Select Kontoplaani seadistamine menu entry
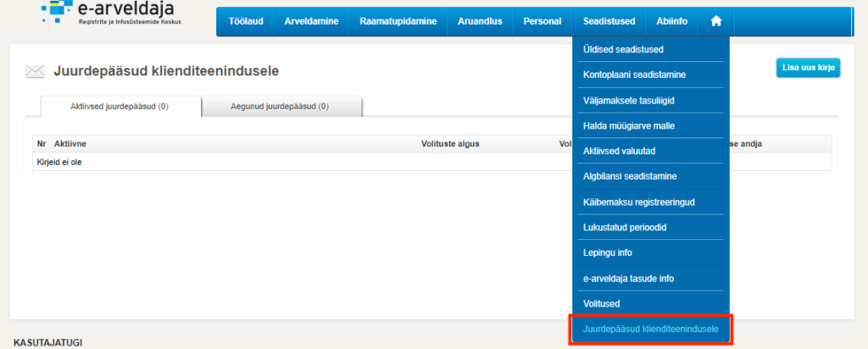The height and width of the screenshot is (349, 868). 634,75
